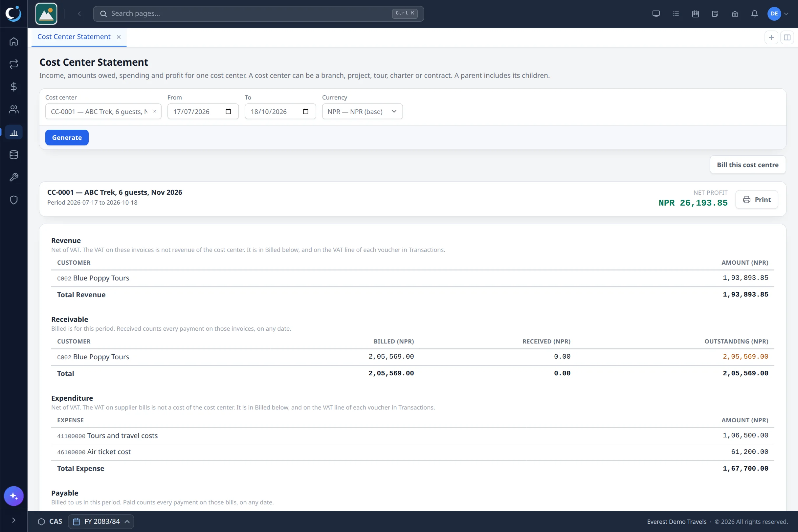
Task: Open the Cost center CC-0001 selector
Action: (x=103, y=111)
